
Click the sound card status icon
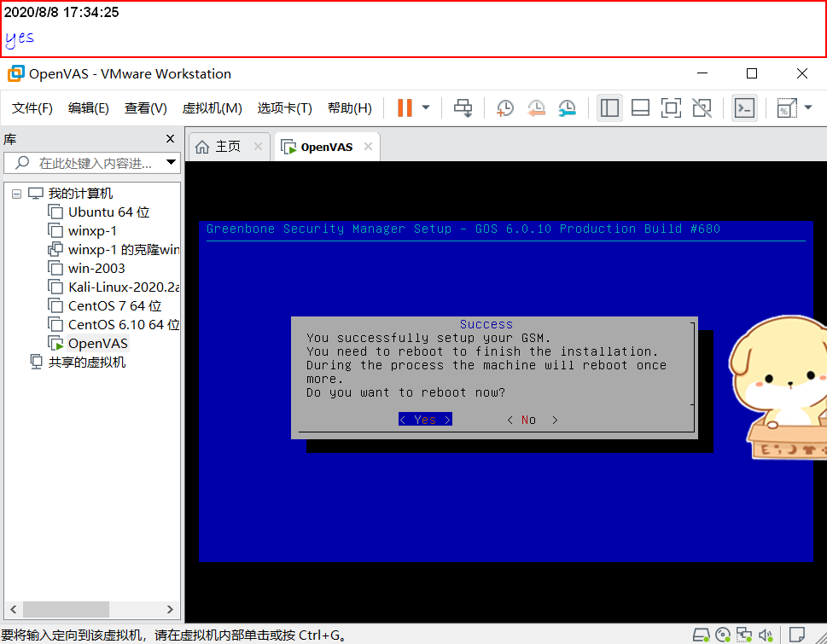(766, 635)
